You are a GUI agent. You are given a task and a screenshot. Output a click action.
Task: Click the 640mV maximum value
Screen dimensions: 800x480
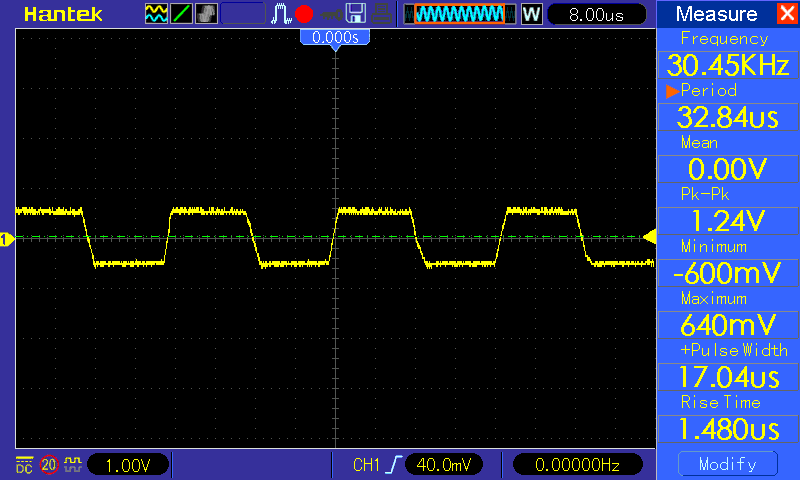tap(728, 325)
